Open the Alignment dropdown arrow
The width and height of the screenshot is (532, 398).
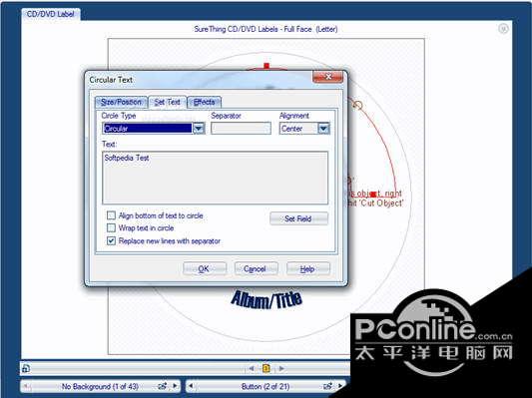323,129
